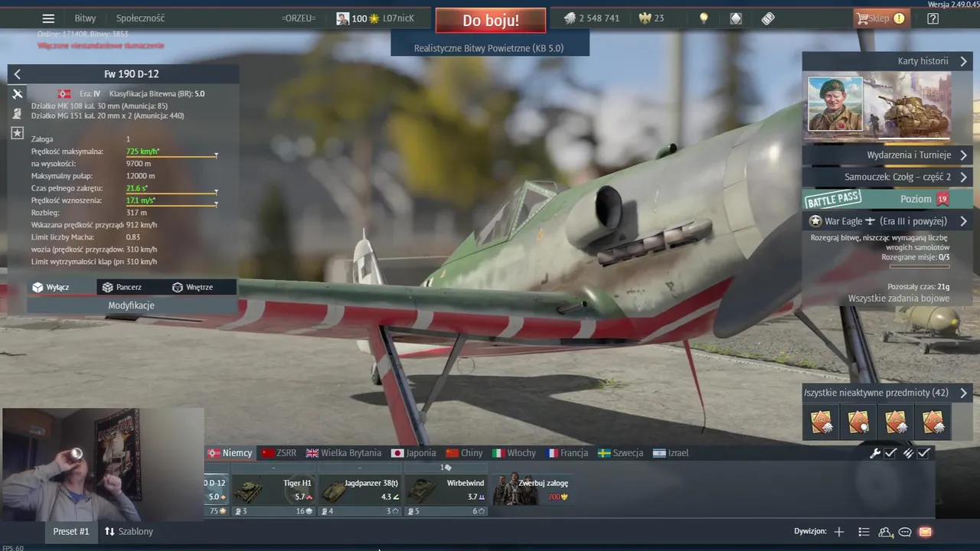
Task: Open the Społeczność menu
Action: [140, 18]
